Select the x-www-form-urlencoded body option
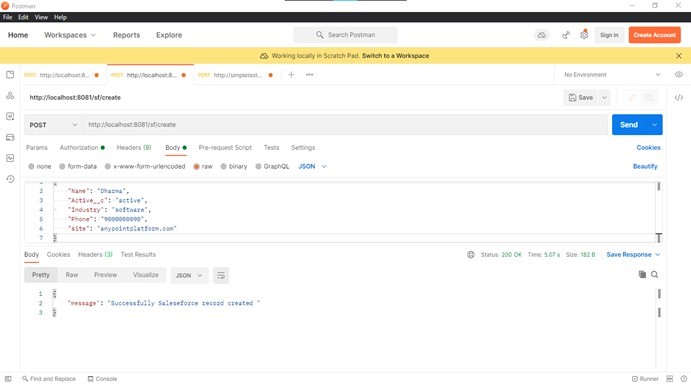 [x=145, y=167]
